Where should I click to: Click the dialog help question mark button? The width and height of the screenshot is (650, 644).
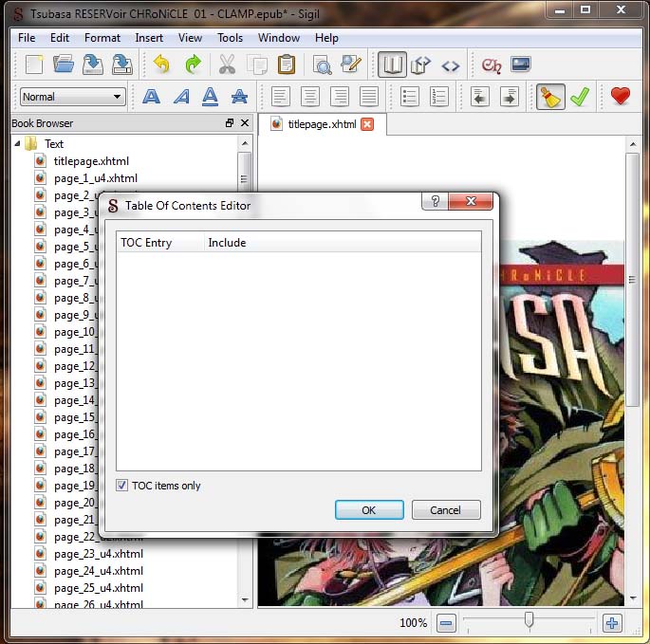coord(435,201)
